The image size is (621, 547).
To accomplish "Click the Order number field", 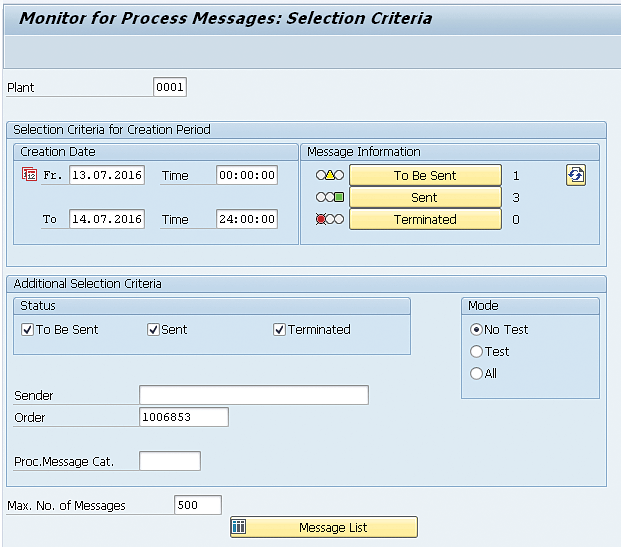I will coord(183,417).
